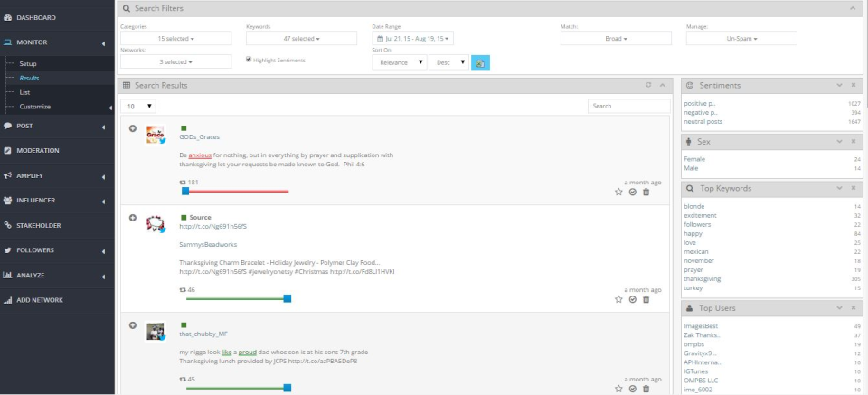
Task: Click the trash icon on SammysBeadworks post
Action: 646,299
